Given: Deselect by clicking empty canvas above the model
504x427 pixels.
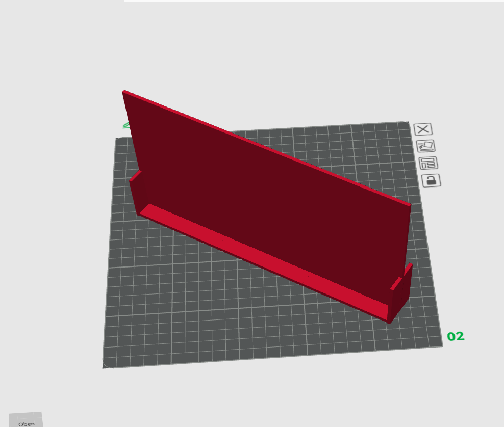Looking at the screenshot, I should [257, 48].
